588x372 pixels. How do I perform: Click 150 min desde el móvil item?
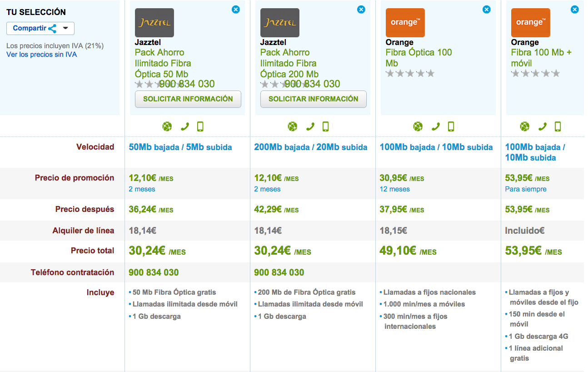537,319
